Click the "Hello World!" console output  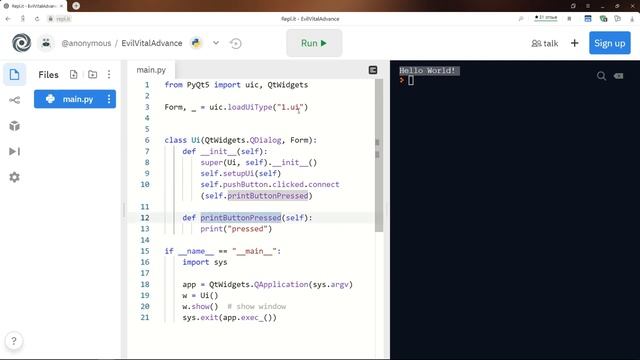click(427, 71)
